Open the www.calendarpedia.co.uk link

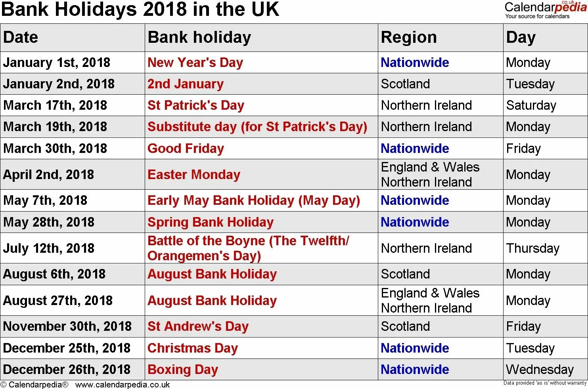pos(123,385)
